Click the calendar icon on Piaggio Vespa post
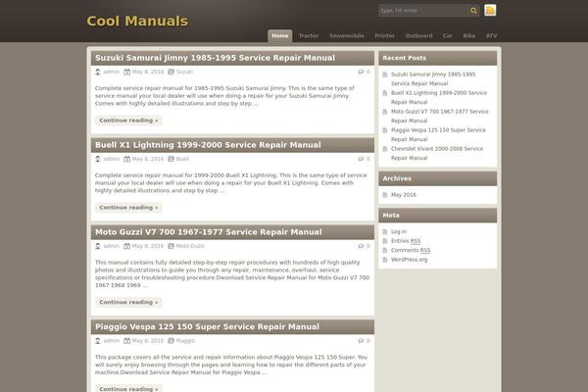Image resolution: width=588 pixels, height=392 pixels. 127,341
